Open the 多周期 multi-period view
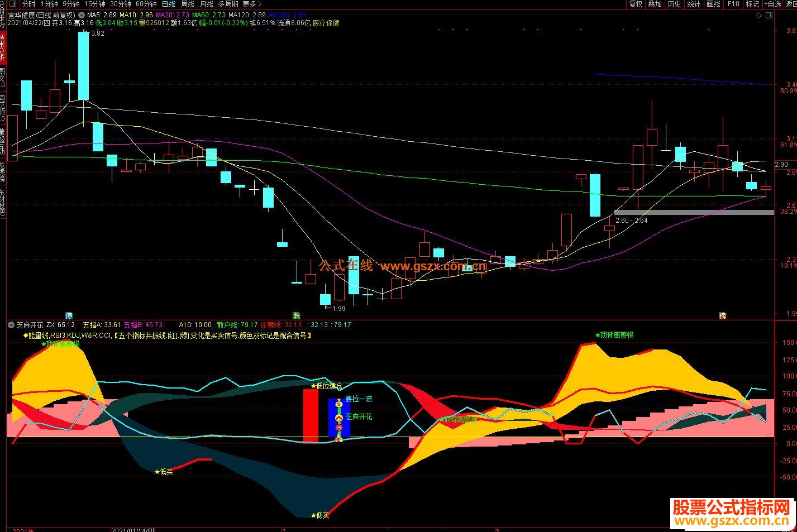Viewport: 797px width, 532px height. click(x=228, y=4)
